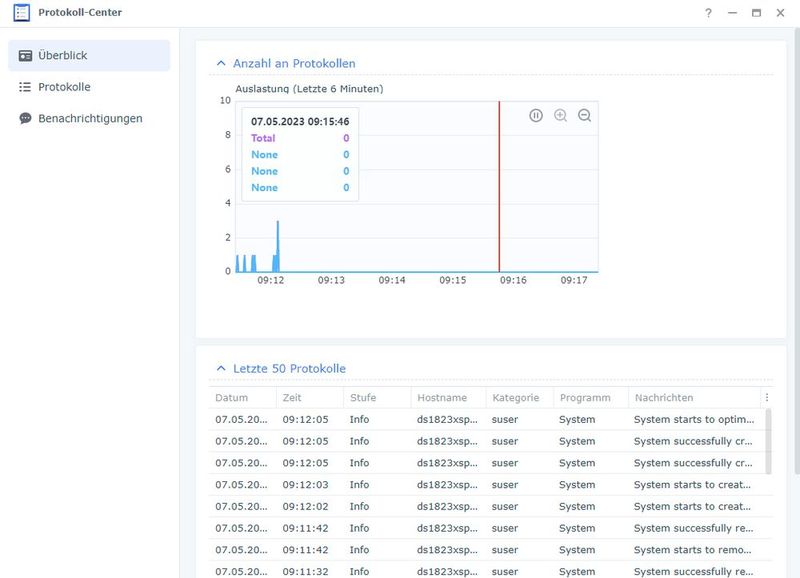Open the column options menu in the log table
This screenshot has width=800, height=578.
point(766,397)
